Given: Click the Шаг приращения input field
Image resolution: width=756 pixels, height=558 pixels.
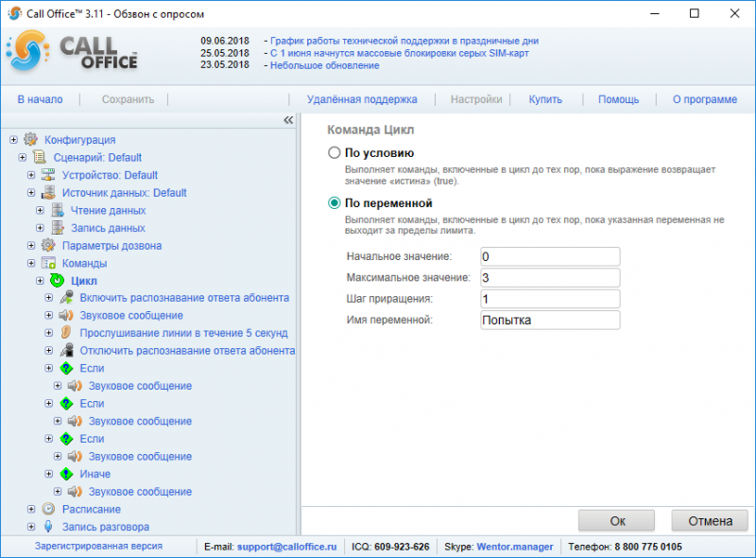Looking at the screenshot, I should pyautogui.click(x=550, y=299).
